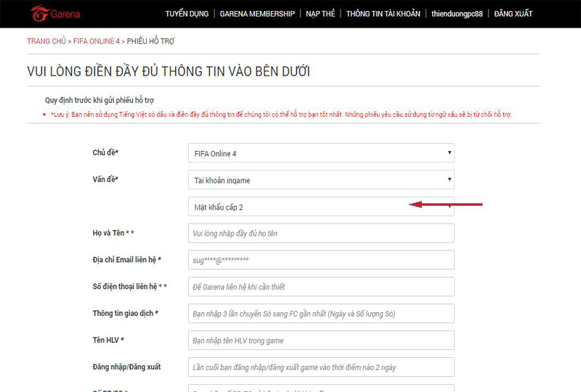Focus the Họ và Tên input field
581x392 pixels.
[321, 234]
